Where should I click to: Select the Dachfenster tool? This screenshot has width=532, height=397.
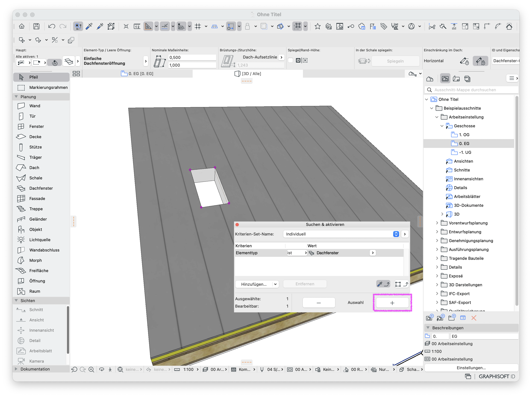pyautogui.click(x=41, y=188)
